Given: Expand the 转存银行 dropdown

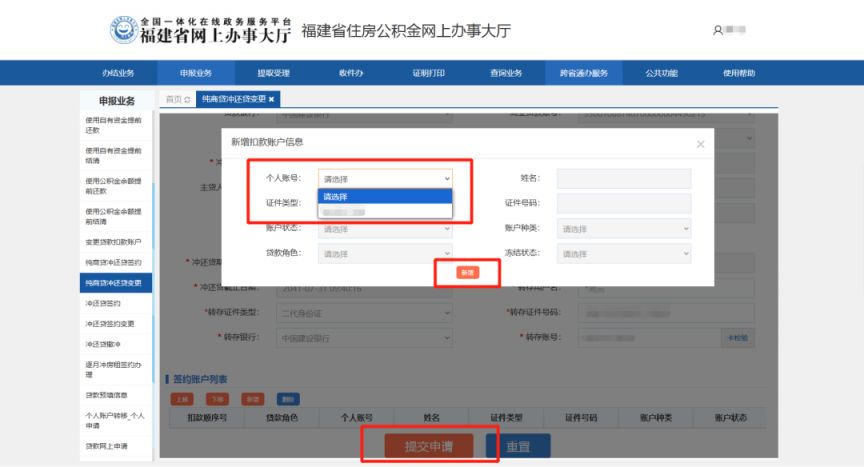Looking at the screenshot, I should (x=364, y=338).
